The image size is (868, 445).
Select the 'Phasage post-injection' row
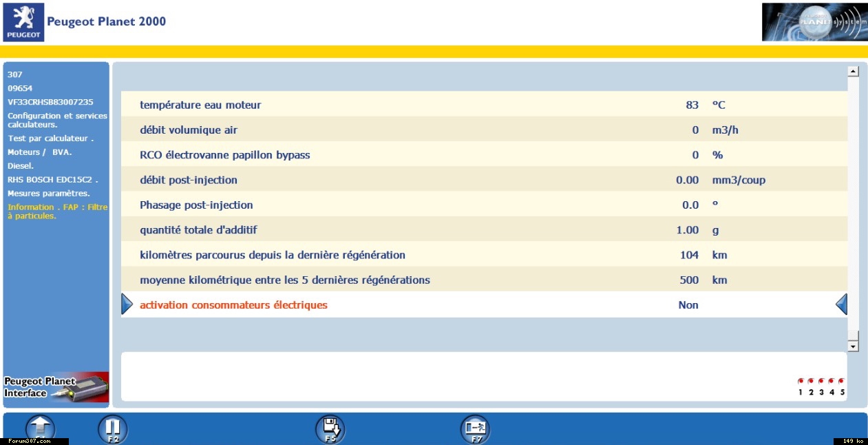click(484, 205)
